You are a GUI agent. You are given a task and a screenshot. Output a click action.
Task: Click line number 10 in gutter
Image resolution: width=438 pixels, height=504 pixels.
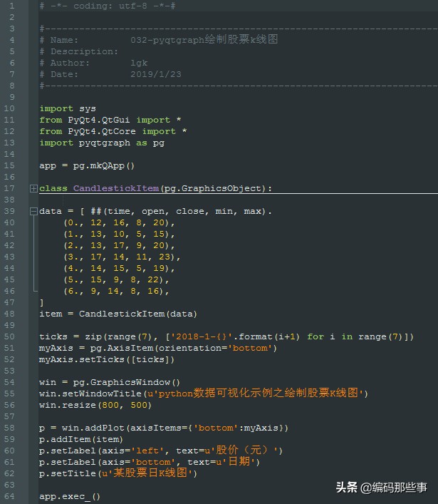coord(9,108)
